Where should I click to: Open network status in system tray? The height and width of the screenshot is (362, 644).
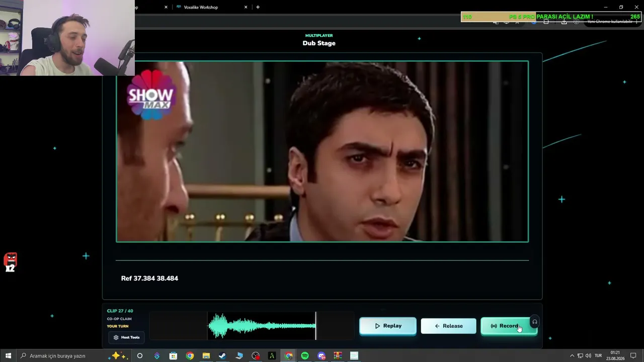pyautogui.click(x=580, y=355)
